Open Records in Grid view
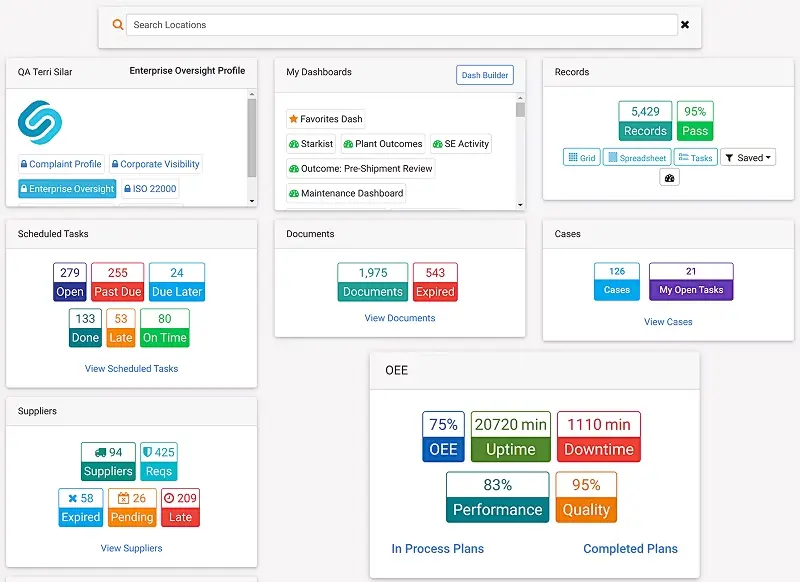The width and height of the screenshot is (800, 582). tap(581, 158)
